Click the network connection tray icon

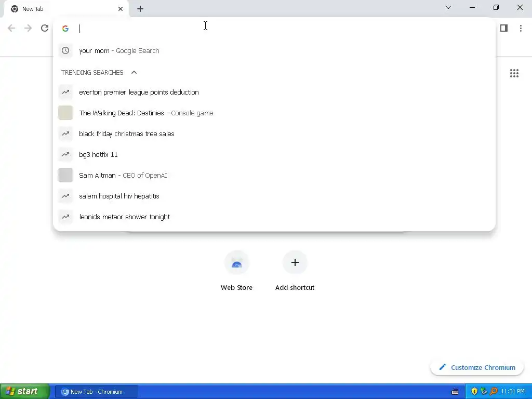[484, 392]
